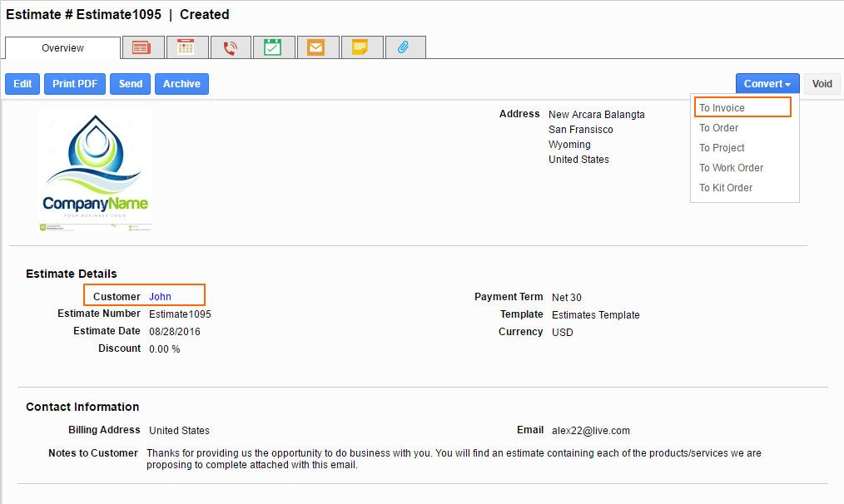The width and height of the screenshot is (844, 504).
Task: Open customer John link
Action: pos(160,296)
